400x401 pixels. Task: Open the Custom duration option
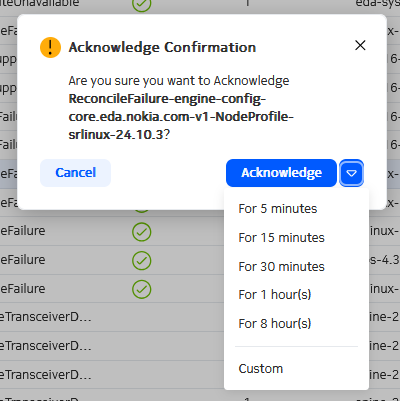261,369
